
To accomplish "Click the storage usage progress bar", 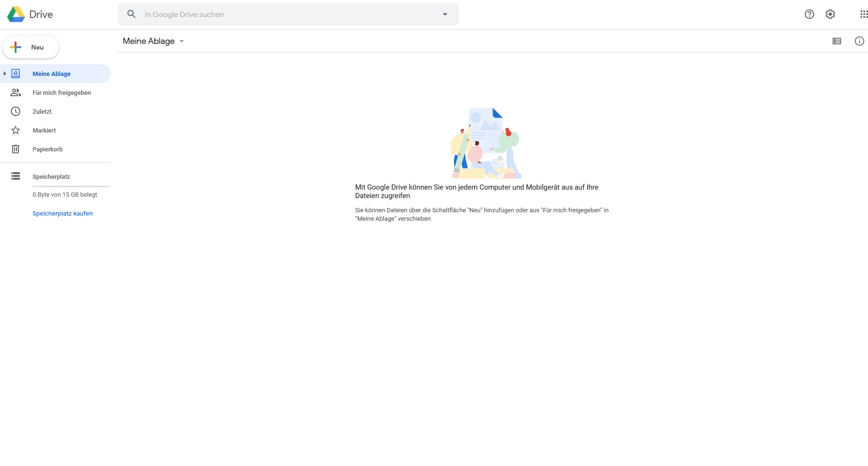I will tap(71, 186).
